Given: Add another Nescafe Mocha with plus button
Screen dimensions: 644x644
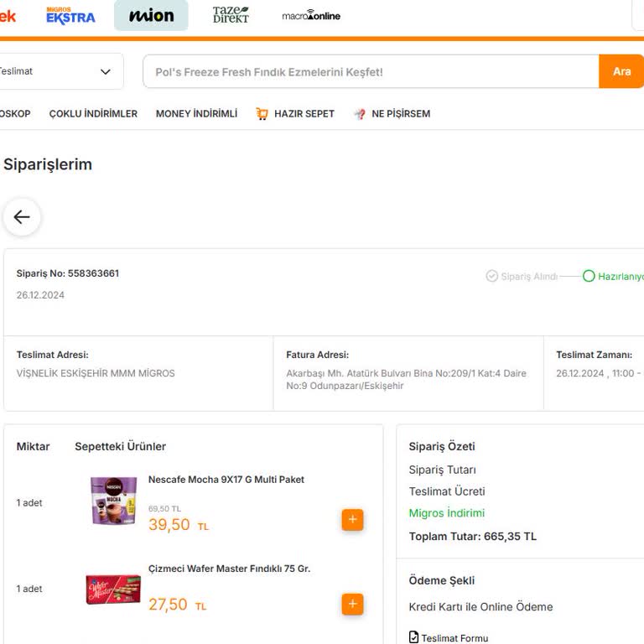Looking at the screenshot, I should point(352,520).
